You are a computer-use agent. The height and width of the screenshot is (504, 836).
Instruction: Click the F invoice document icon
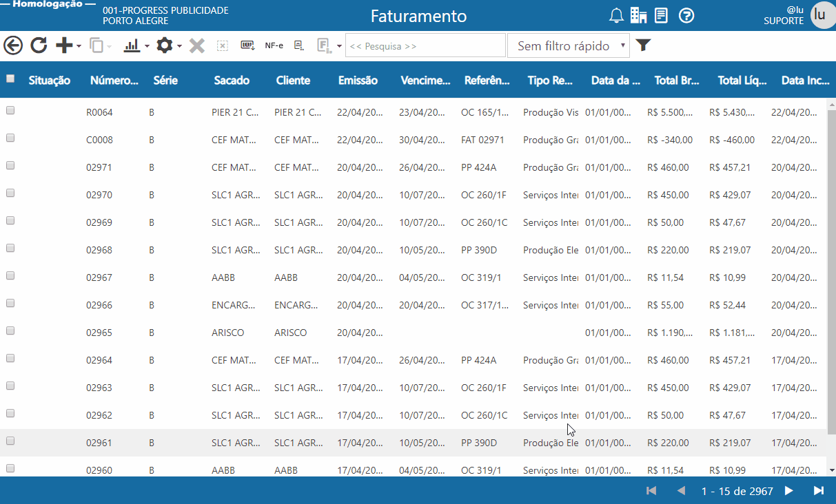point(324,45)
